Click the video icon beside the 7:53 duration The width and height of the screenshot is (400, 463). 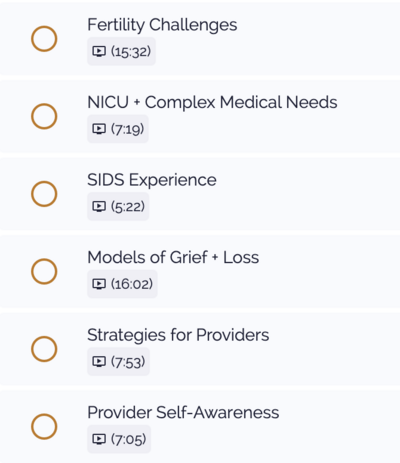99,362
